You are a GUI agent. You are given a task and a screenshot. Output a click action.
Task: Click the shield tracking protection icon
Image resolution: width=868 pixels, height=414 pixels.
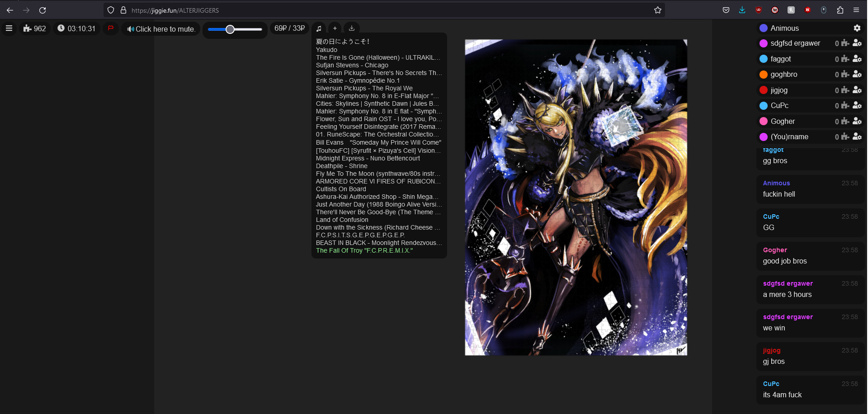tap(111, 10)
